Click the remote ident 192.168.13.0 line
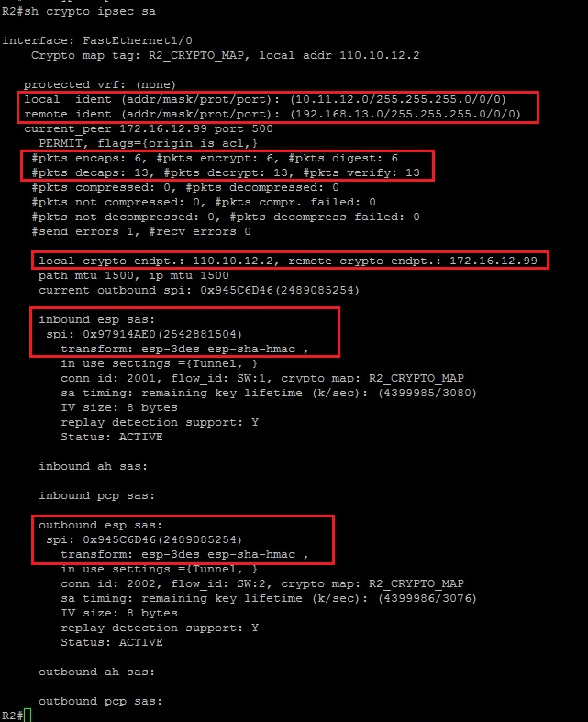The image size is (588, 722). click(272, 114)
